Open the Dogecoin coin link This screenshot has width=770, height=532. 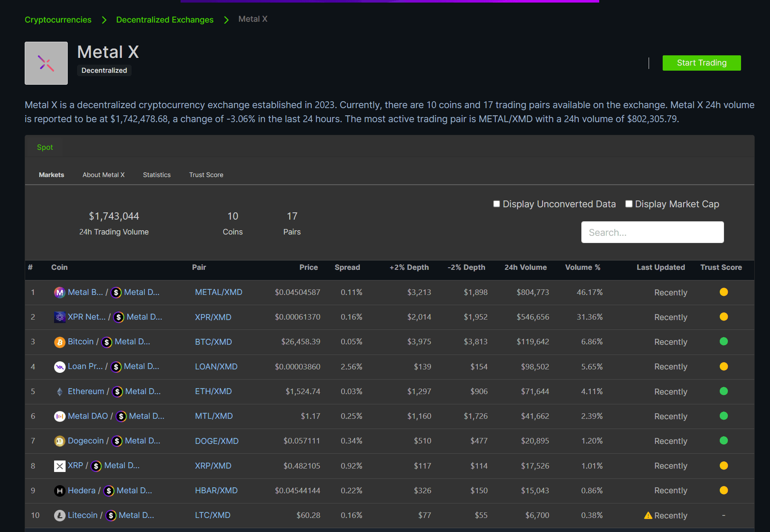(x=86, y=441)
